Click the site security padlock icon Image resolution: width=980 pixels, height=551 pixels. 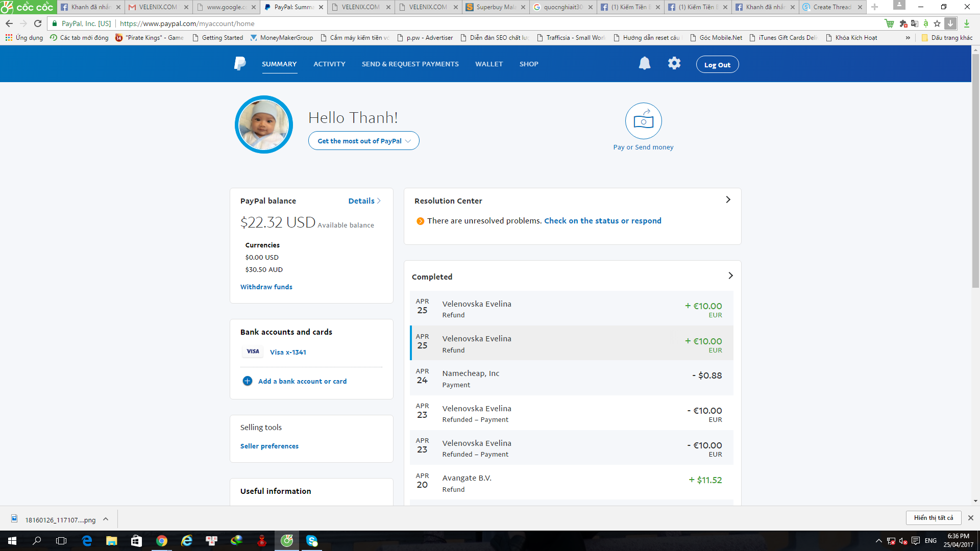point(54,23)
